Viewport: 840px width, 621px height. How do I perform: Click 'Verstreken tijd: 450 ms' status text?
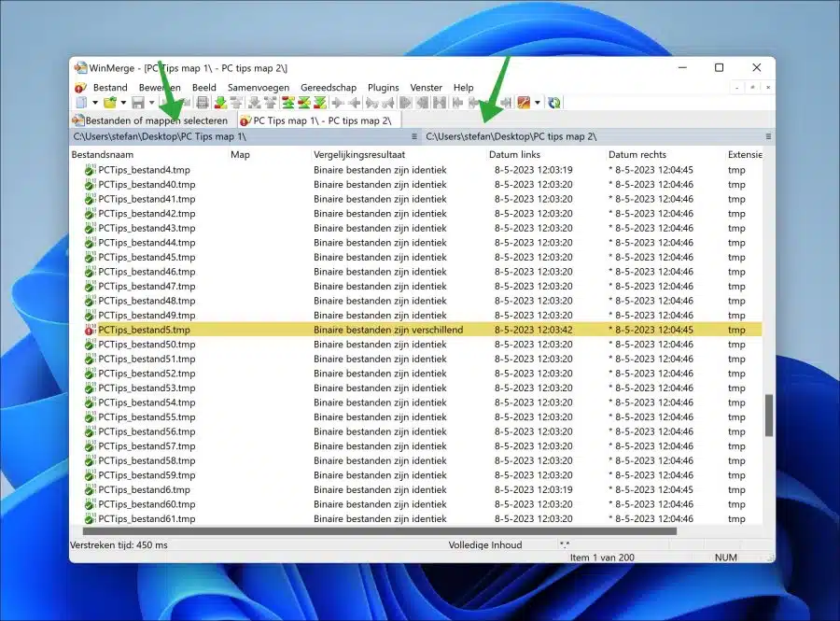click(119, 545)
